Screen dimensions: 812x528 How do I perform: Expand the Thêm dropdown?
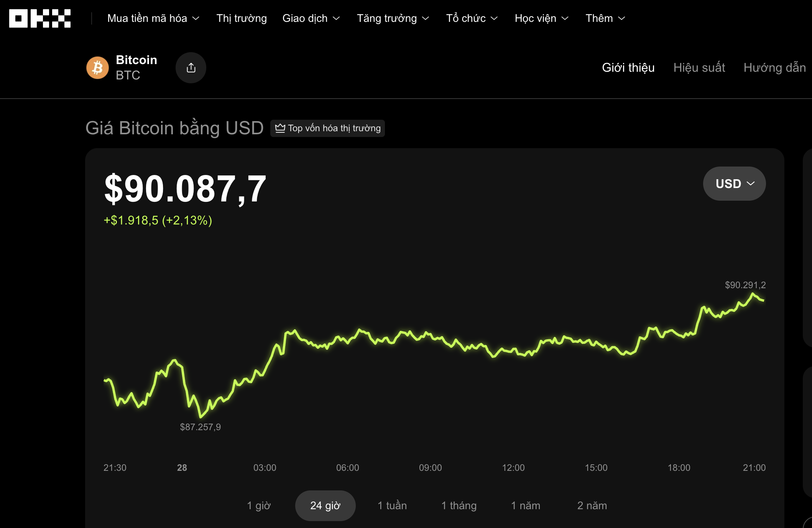605,18
